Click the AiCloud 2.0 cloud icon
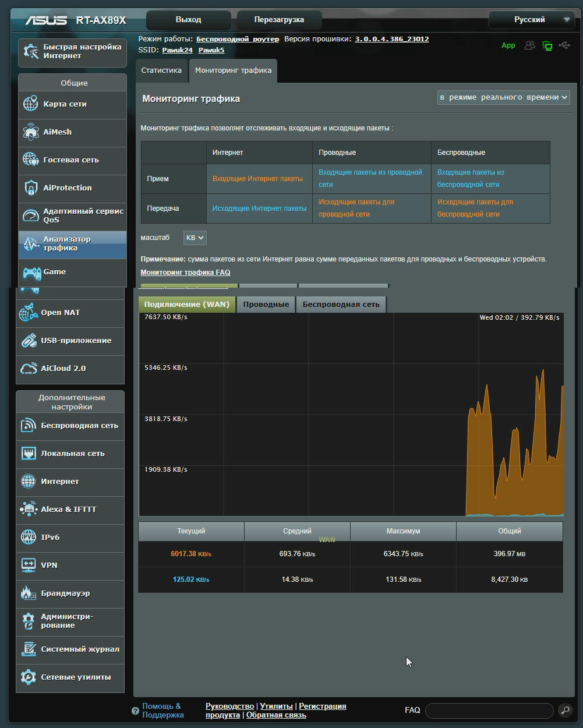Screen dimensions: 583x728 click(28, 369)
